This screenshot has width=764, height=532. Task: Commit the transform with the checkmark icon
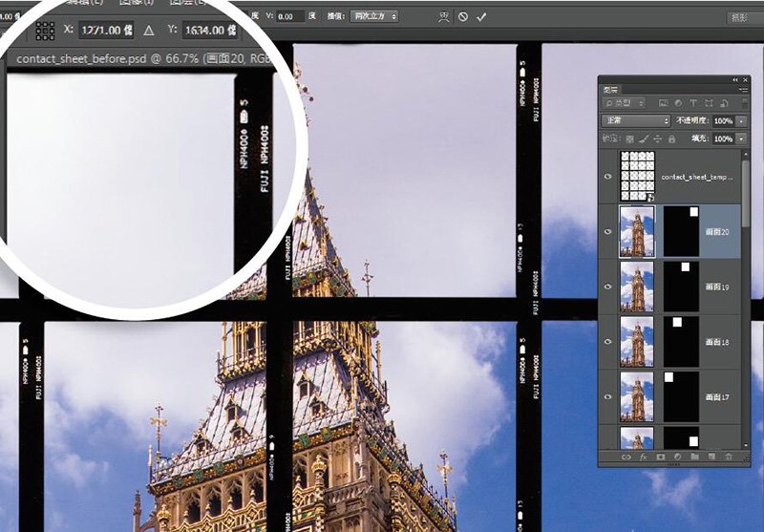point(481,16)
